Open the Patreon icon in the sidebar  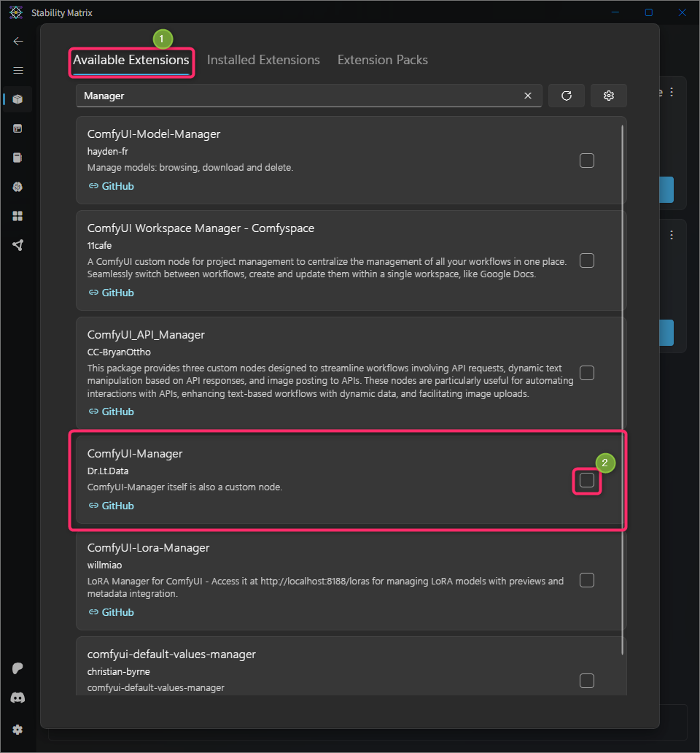17,668
